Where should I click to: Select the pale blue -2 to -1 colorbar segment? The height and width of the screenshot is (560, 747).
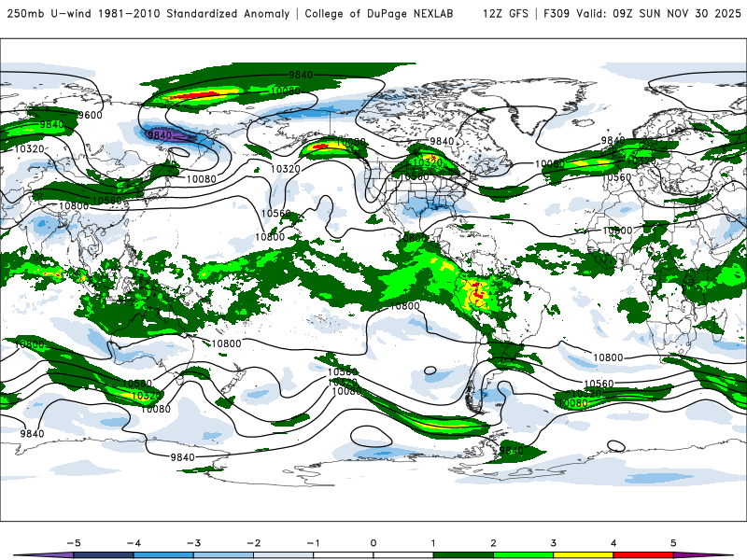(x=284, y=555)
